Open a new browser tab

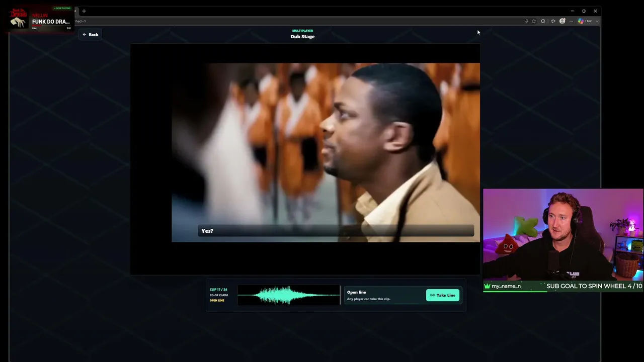click(x=84, y=11)
